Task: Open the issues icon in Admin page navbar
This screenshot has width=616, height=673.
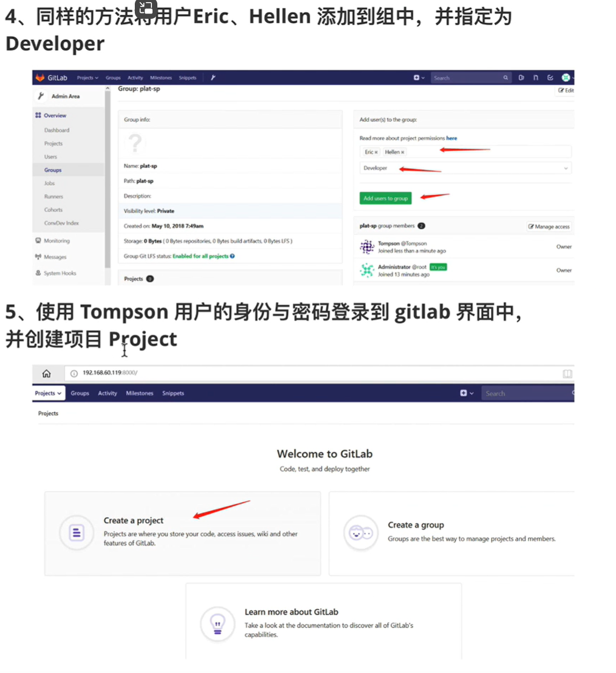Action: [521, 78]
